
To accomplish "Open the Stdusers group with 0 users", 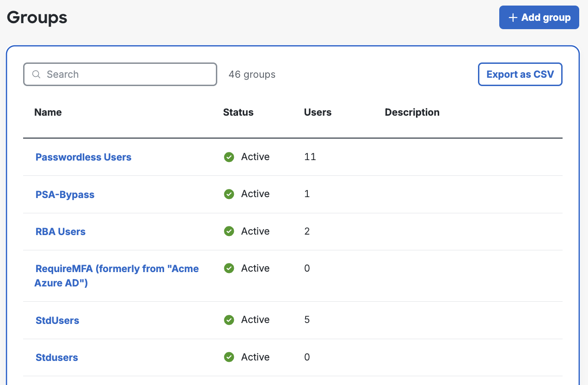I will 57,358.
